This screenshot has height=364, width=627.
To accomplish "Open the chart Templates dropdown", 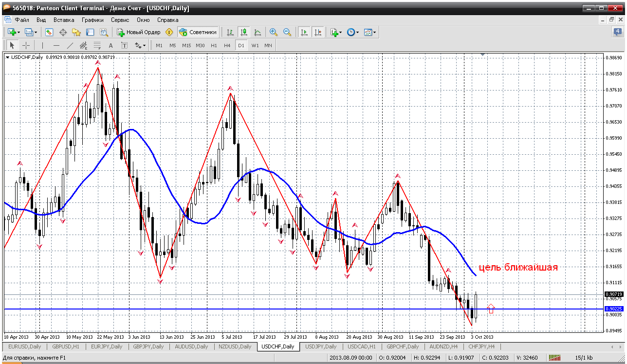I will tap(370, 32).
